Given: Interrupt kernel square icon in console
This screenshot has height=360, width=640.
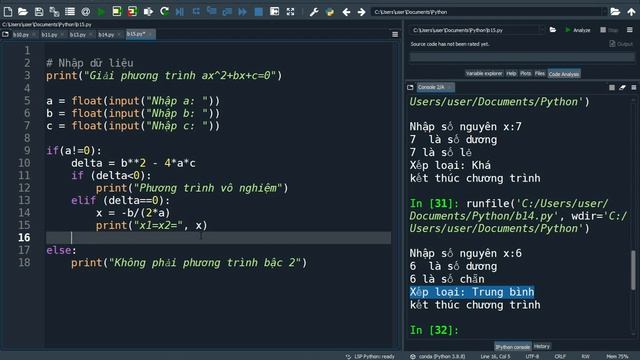Looking at the screenshot, I should pos(611,87).
